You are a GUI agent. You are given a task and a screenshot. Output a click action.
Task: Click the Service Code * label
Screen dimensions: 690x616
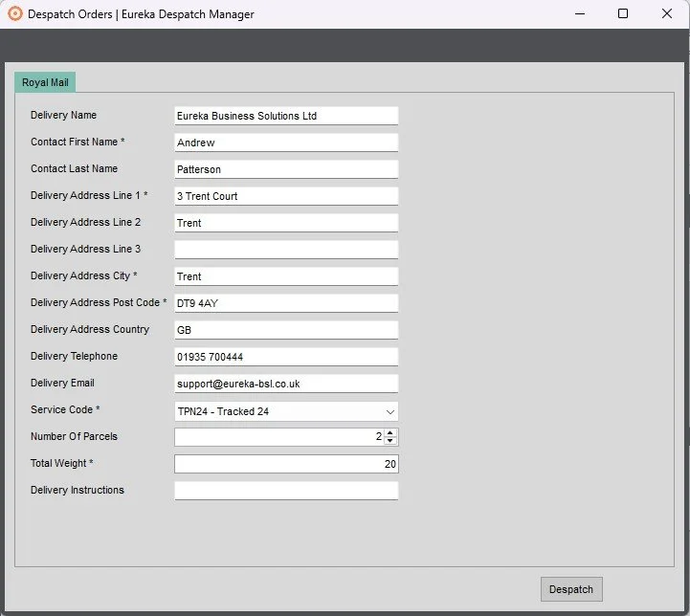pyautogui.click(x=65, y=409)
